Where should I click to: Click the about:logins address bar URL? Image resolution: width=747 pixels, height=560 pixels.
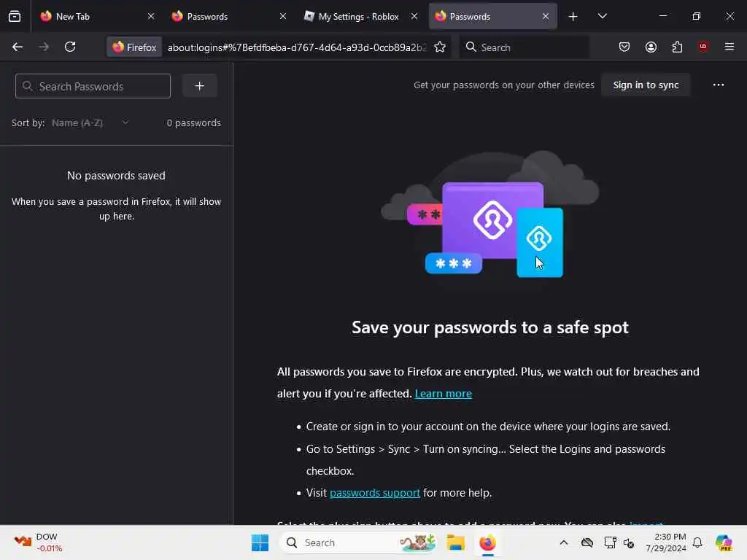click(296, 47)
